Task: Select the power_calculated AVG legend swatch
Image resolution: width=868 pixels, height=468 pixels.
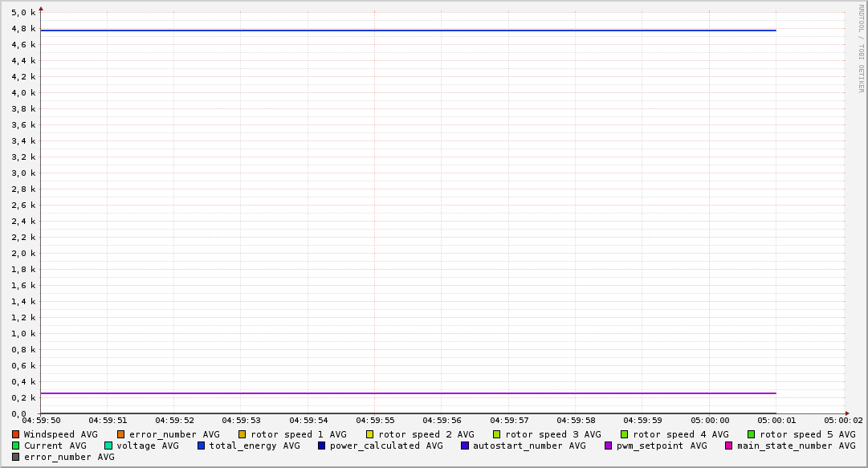Action: click(322, 446)
